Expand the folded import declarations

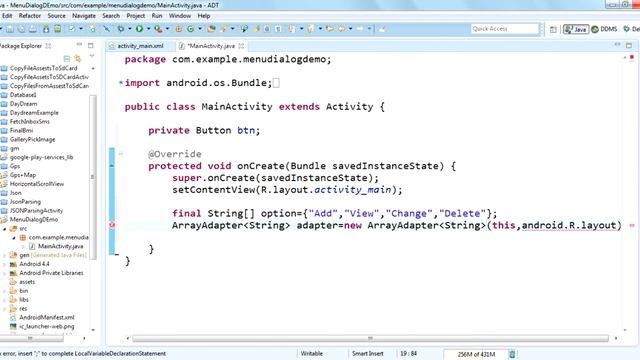point(121,82)
